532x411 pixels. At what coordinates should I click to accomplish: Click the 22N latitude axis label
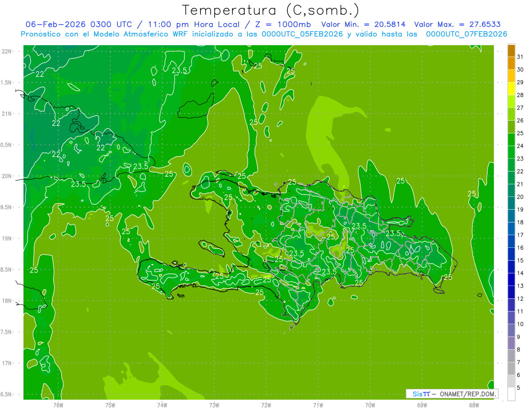[x=7, y=51]
